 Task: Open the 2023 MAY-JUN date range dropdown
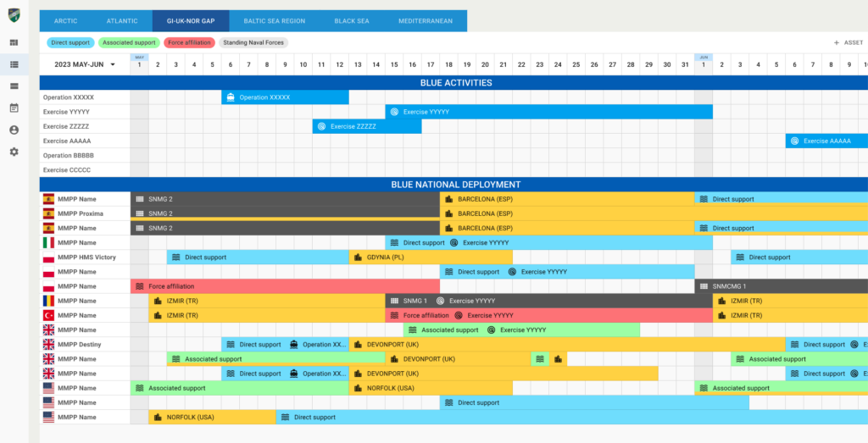pos(85,64)
